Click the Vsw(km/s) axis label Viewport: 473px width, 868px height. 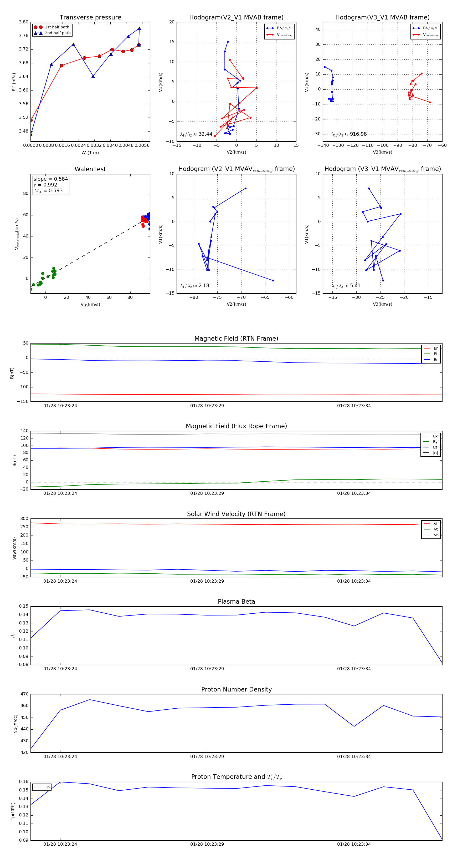click(x=14, y=549)
